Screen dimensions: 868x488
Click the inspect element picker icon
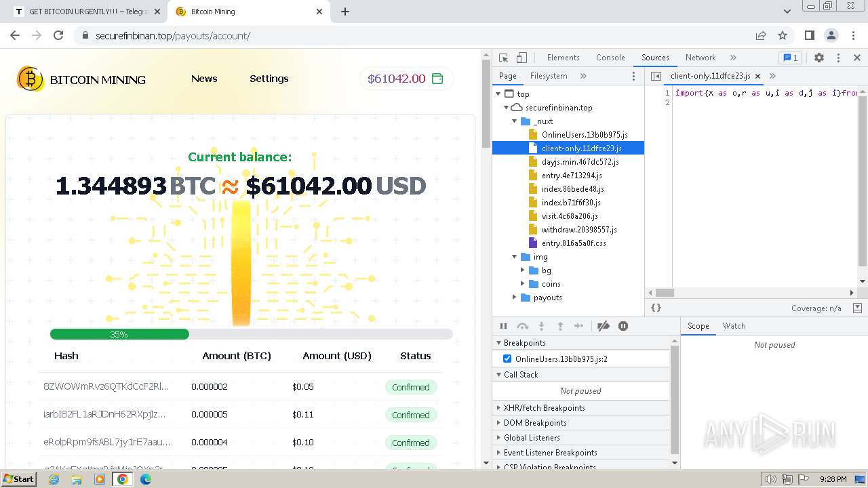503,58
